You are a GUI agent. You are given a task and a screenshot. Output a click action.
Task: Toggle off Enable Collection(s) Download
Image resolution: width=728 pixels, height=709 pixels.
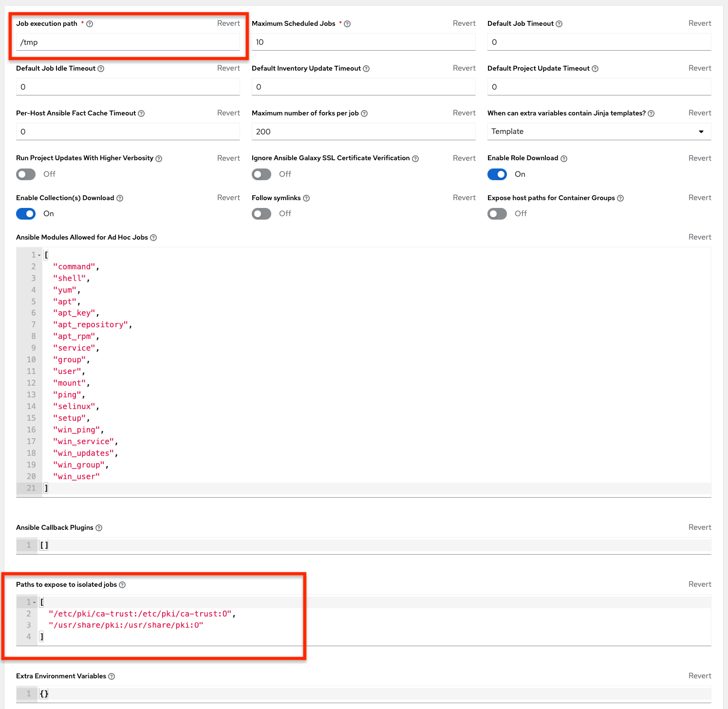click(x=26, y=214)
